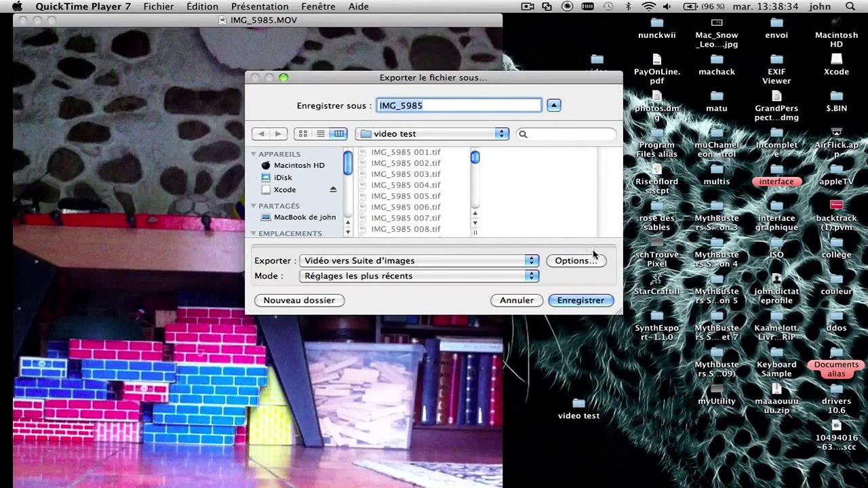Click the battery status icon showing 96 %

point(705,7)
